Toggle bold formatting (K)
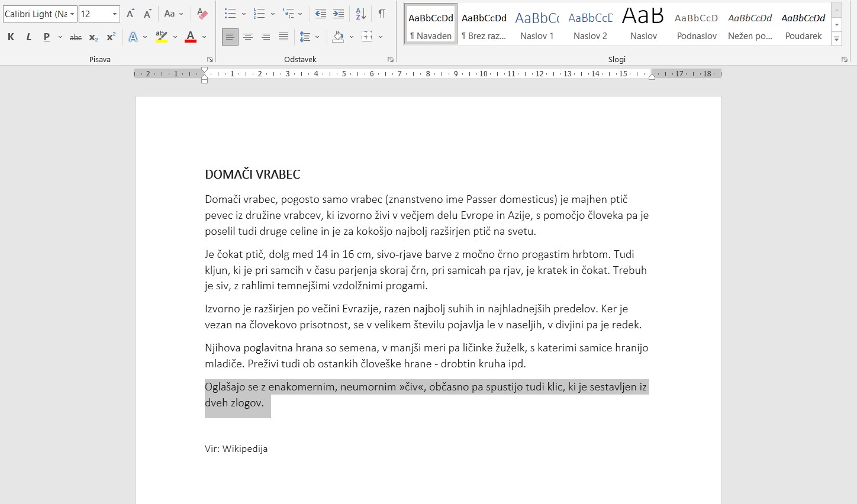This screenshot has height=504, width=857. pyautogui.click(x=11, y=37)
